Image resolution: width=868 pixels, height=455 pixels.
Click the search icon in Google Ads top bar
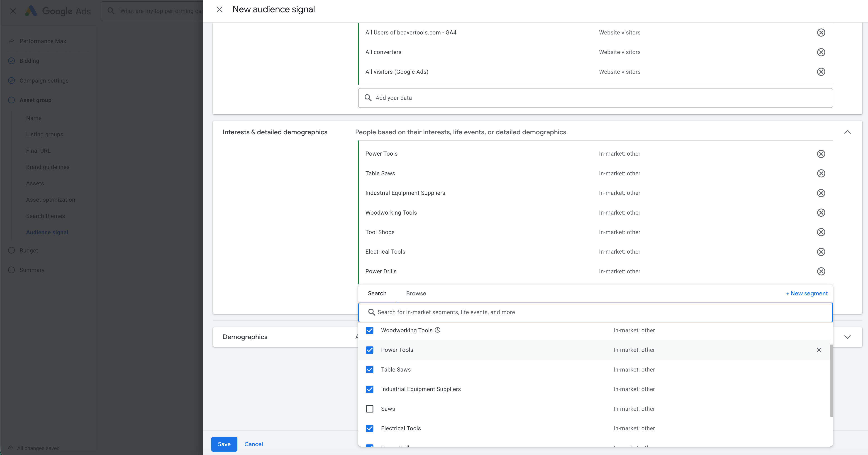pyautogui.click(x=111, y=11)
